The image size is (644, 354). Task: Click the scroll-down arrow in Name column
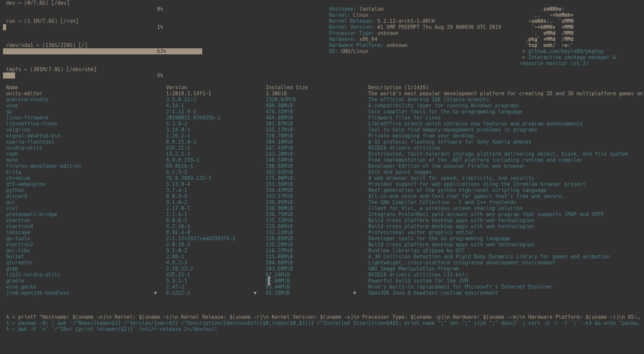[x=155, y=293]
